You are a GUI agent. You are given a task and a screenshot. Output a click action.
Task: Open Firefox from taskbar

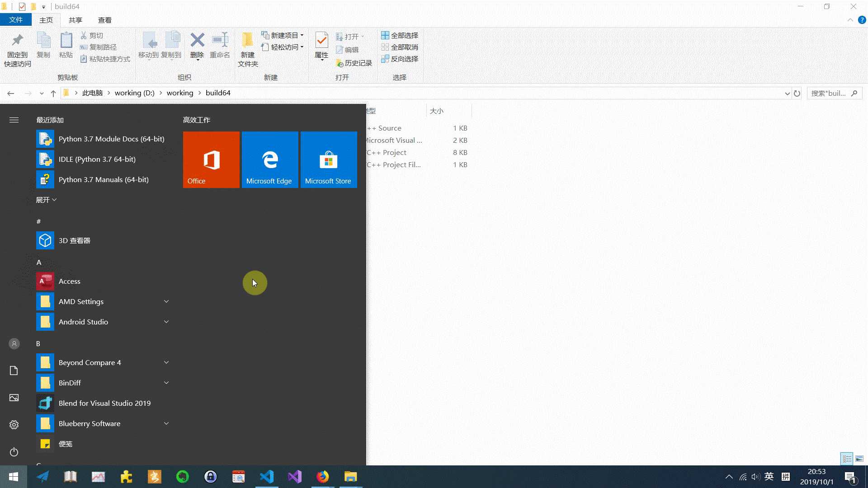323,477
